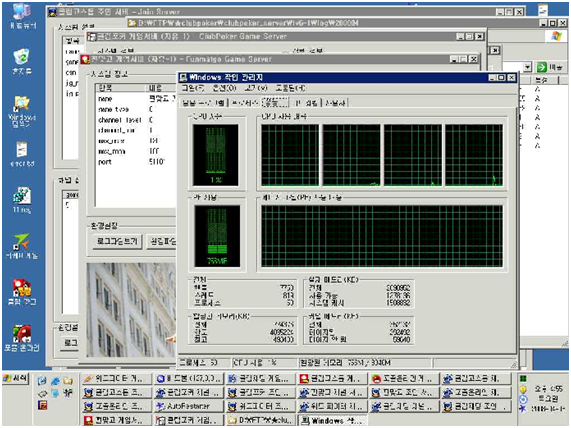Launch Internet Explorer from quick launch
This screenshot has width=571, height=428.
[x=55, y=381]
